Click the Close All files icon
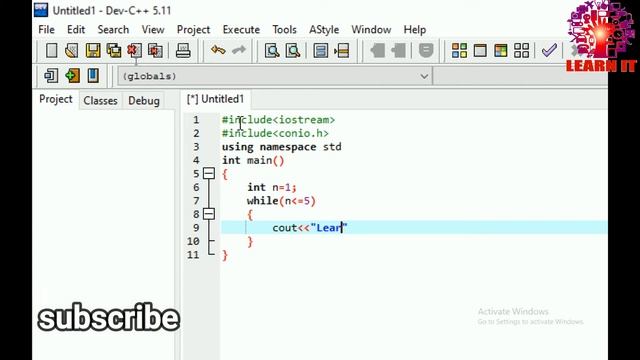The height and width of the screenshot is (360, 640). 155,51
